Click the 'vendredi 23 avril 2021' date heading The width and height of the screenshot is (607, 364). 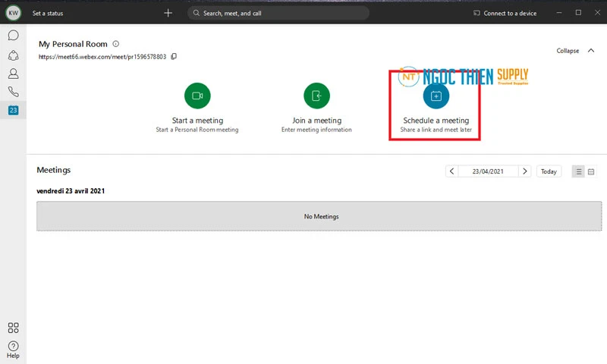[71, 190]
